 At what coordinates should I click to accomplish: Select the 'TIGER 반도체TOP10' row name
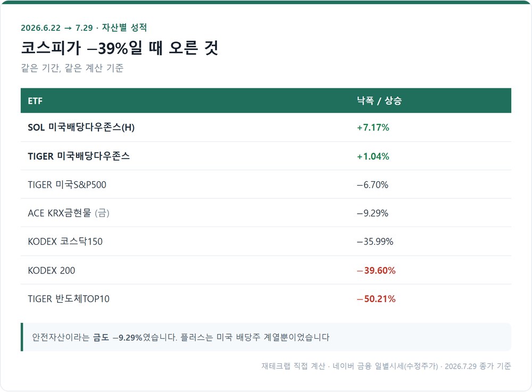69,299
